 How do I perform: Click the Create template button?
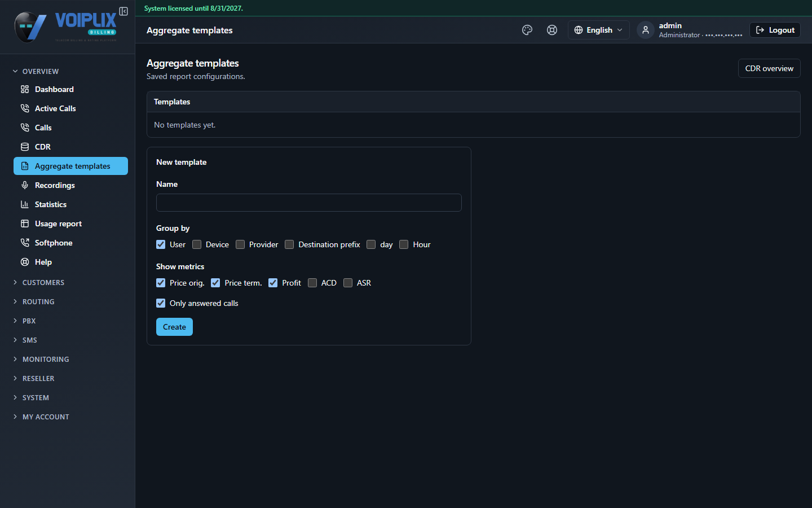(174, 327)
